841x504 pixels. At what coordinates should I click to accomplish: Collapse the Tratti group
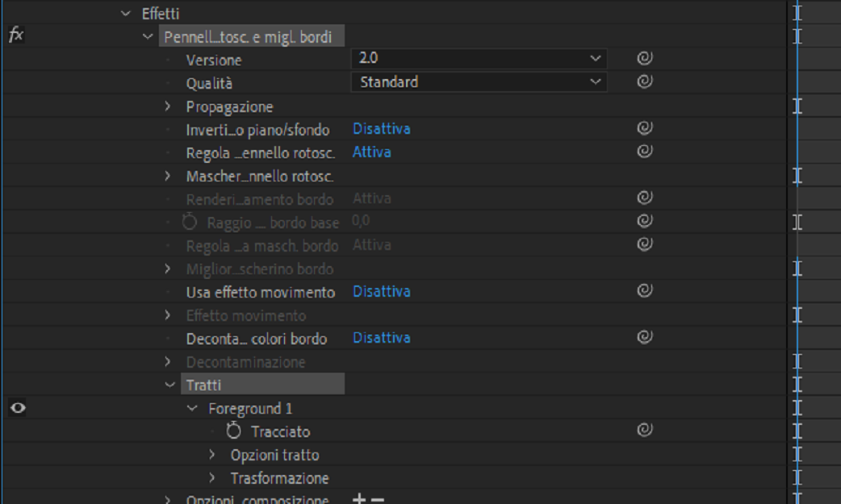click(x=169, y=385)
